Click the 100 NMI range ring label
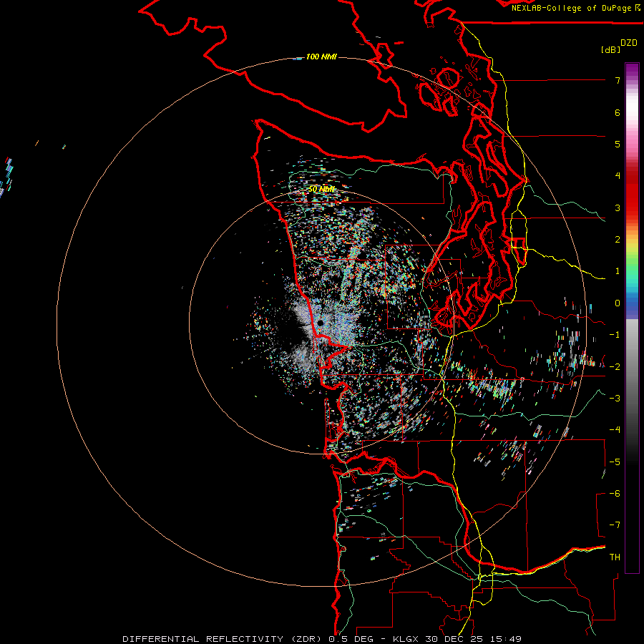The image size is (644, 644). pos(321,57)
